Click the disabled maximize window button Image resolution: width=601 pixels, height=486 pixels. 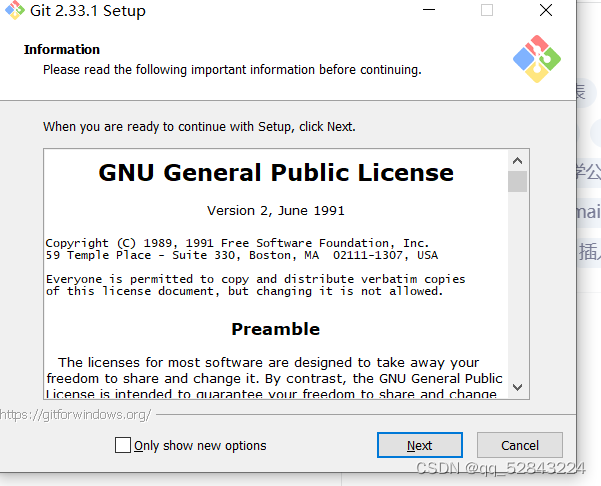point(487,10)
